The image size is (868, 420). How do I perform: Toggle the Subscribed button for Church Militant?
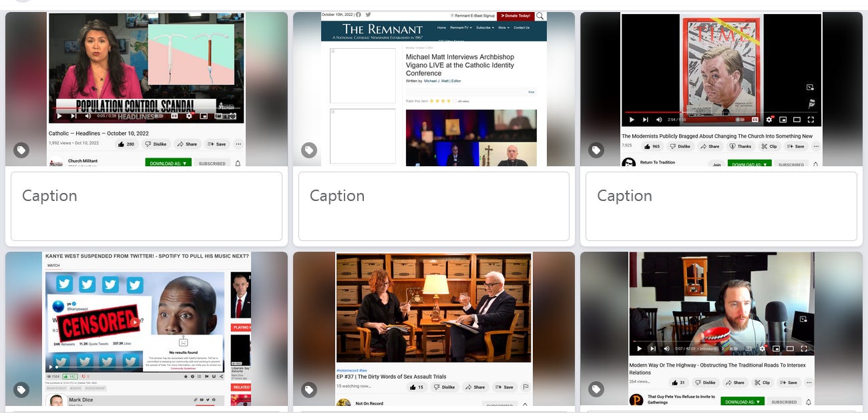click(212, 163)
